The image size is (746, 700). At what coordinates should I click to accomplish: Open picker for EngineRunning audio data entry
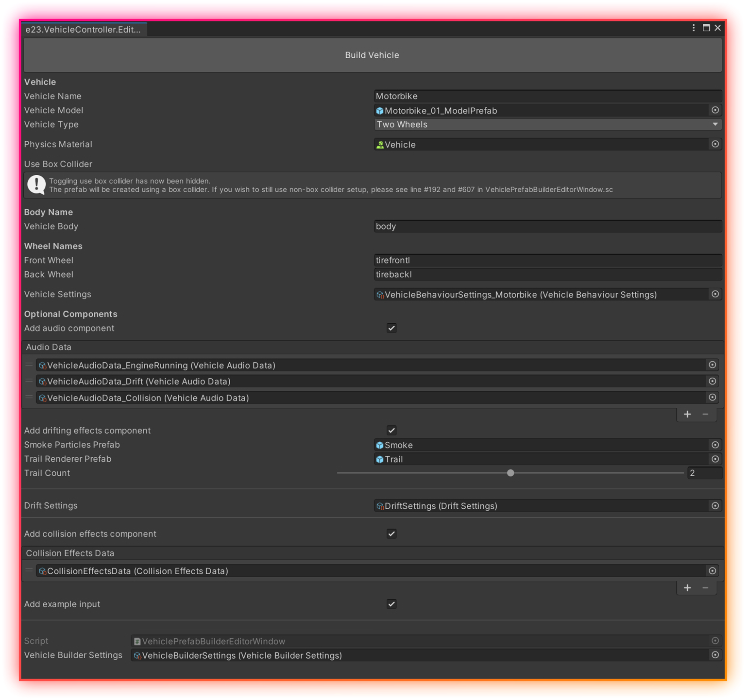(712, 365)
